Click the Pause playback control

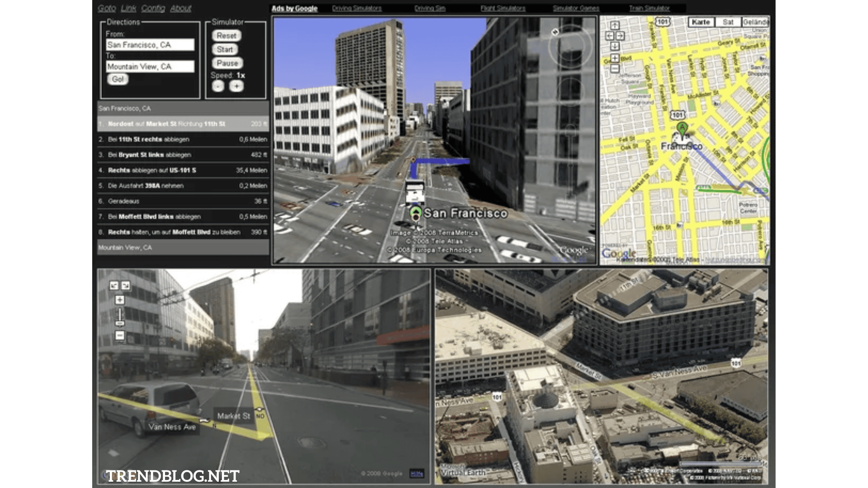227,62
